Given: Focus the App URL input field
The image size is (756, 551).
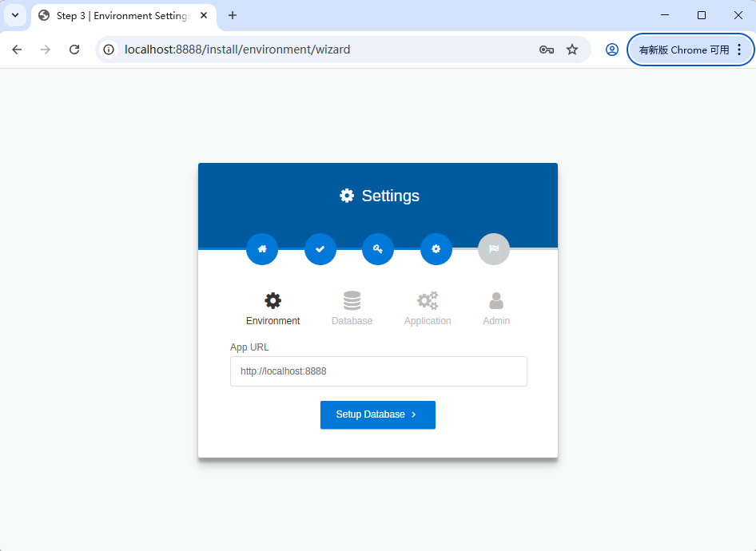Looking at the screenshot, I should tap(379, 371).
